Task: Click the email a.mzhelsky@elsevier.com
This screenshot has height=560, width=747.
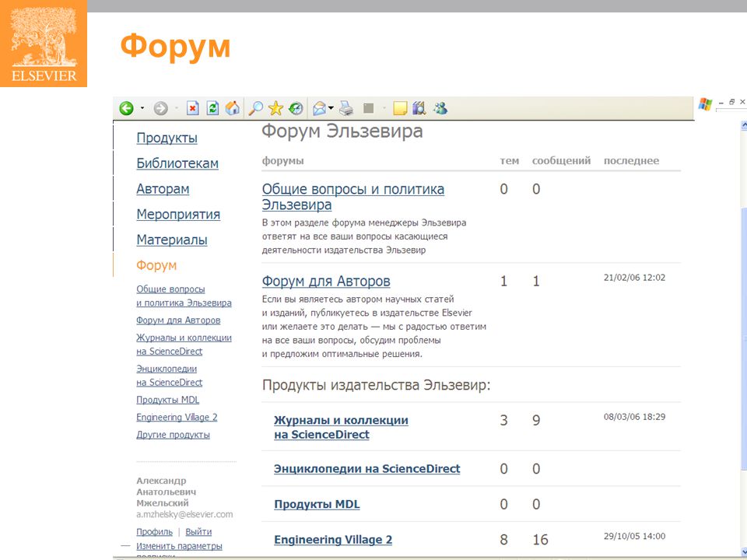Action: click(184, 514)
